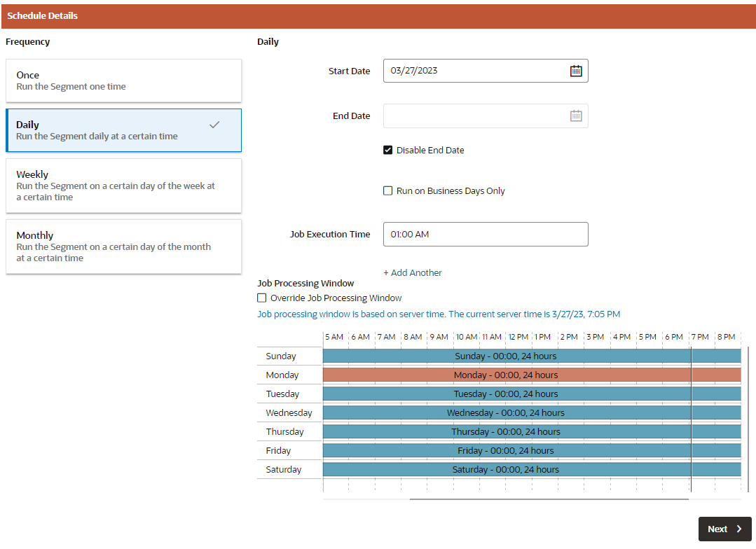The image size is (756, 549).
Task: Choose the Monthly frequency option
Action: point(123,246)
